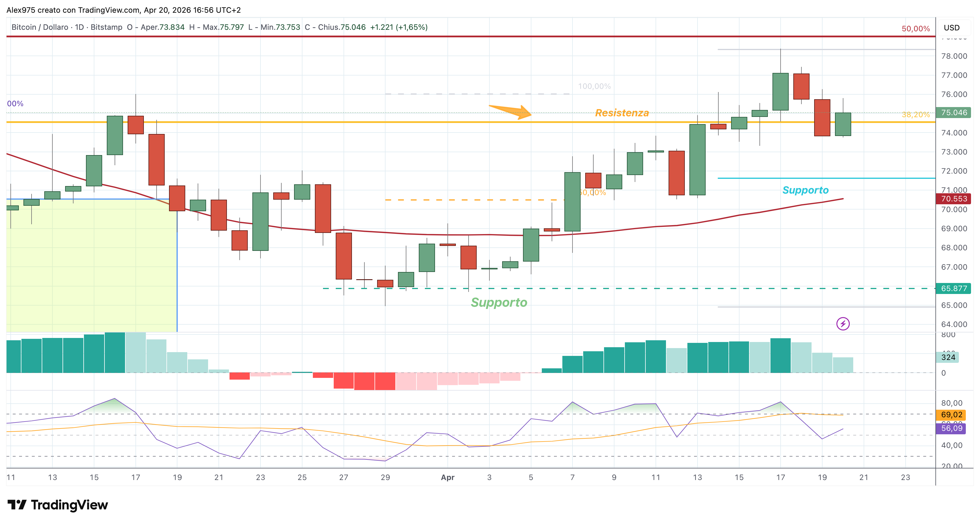
Task: Click the 64.000 price axis label
Action: 954,324
